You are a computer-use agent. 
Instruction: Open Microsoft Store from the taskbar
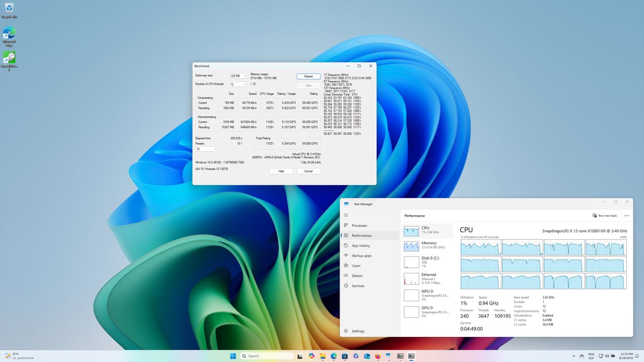pos(345,356)
